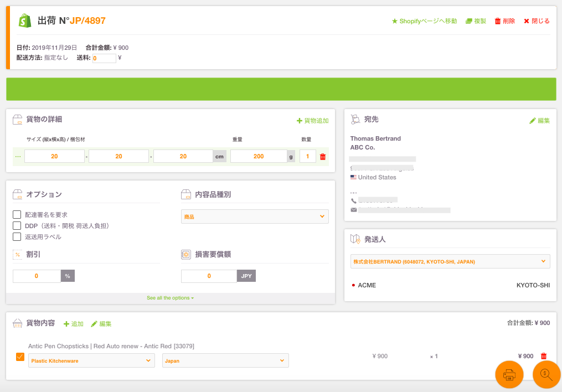Click the 削除 delete button in header
The width and height of the screenshot is (562, 392).
tap(504, 21)
